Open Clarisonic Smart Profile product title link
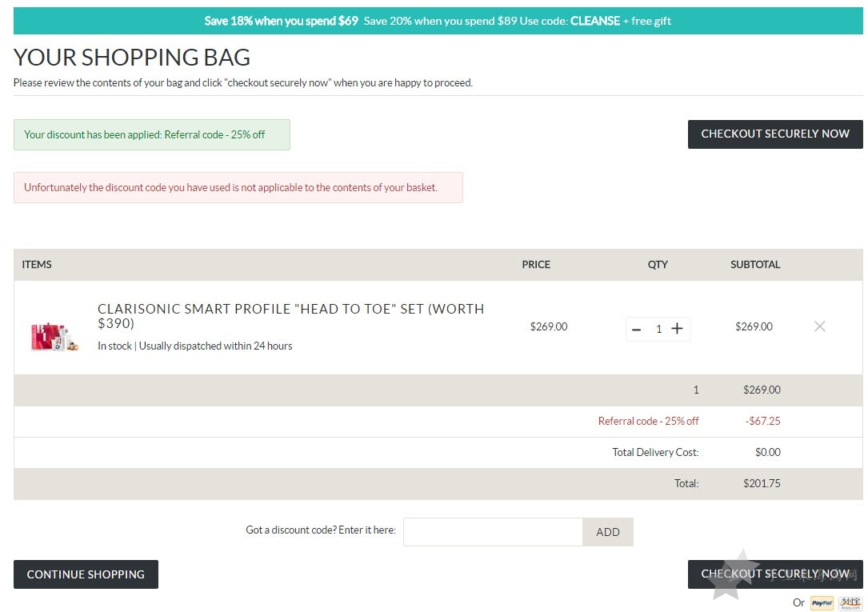This screenshot has width=868, height=612. [x=290, y=316]
